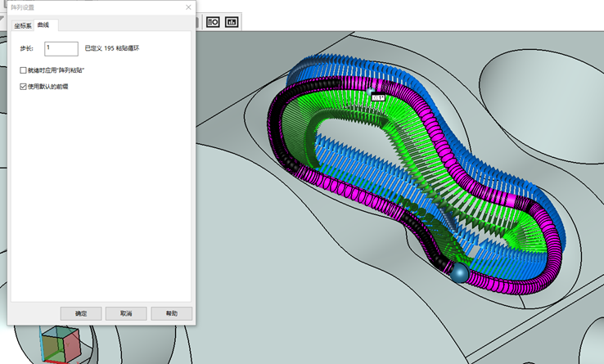Image resolution: width=604 pixels, height=364 pixels.
Task: Click the blue ball-end tool in the viewport
Action: [x=460, y=273]
